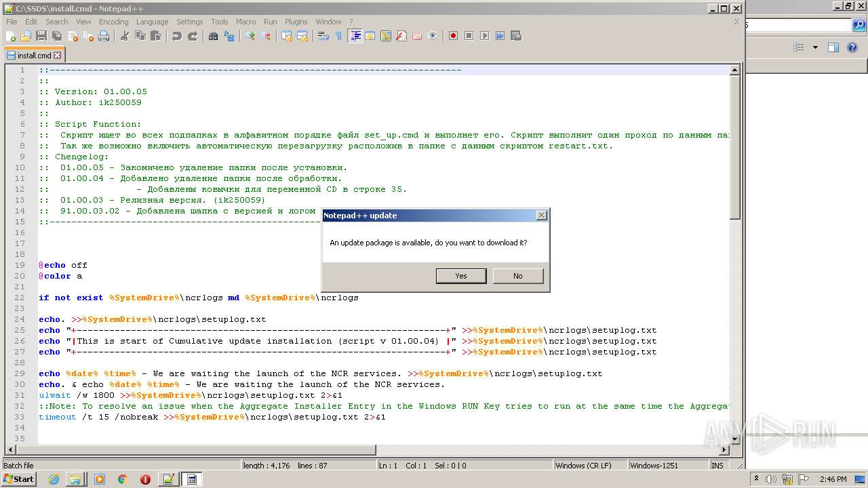Viewport: 868px width, 488px height.
Task: Close the Notepad++ update dialog
Action: 541,216
